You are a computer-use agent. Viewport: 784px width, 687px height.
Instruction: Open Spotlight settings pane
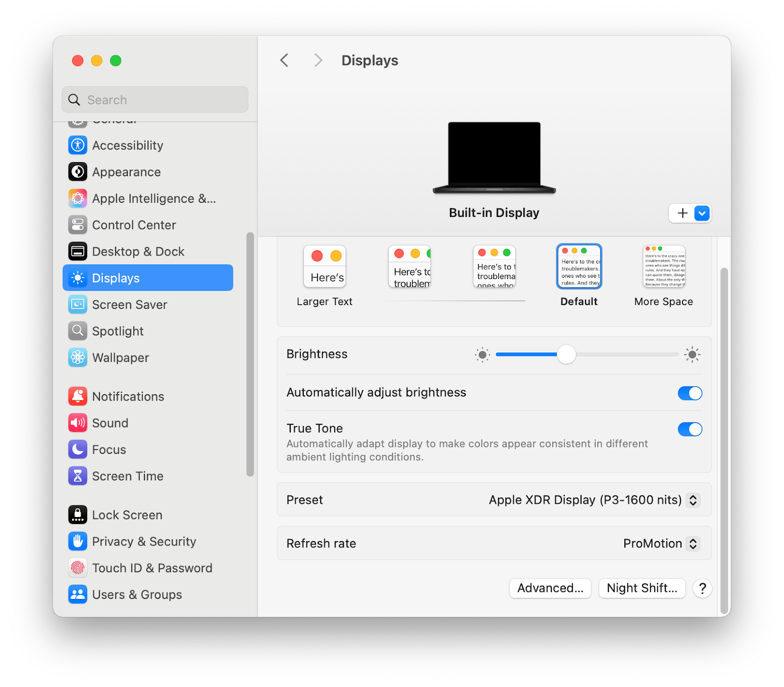coord(148,331)
